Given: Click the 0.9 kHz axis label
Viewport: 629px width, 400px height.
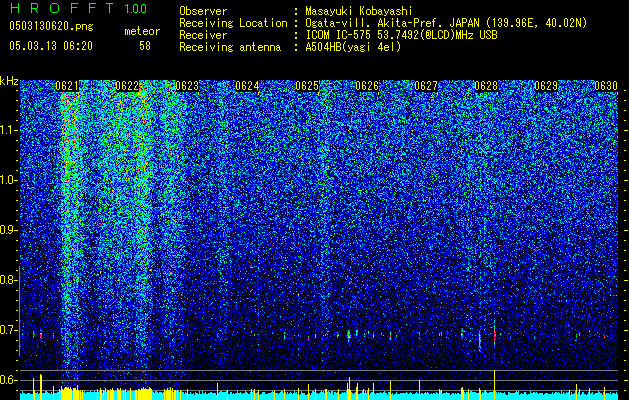Looking at the screenshot, I should point(7,230).
